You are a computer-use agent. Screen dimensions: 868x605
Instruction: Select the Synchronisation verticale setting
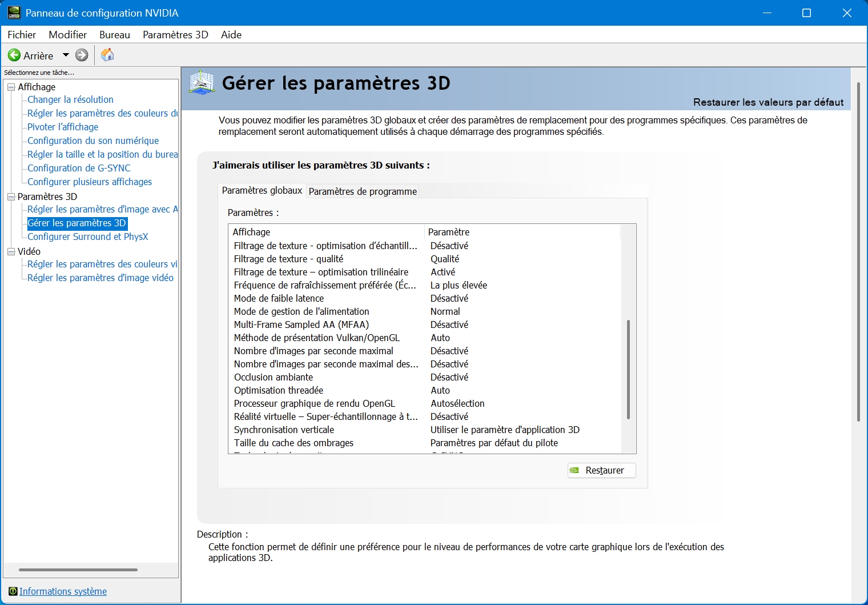click(424, 430)
